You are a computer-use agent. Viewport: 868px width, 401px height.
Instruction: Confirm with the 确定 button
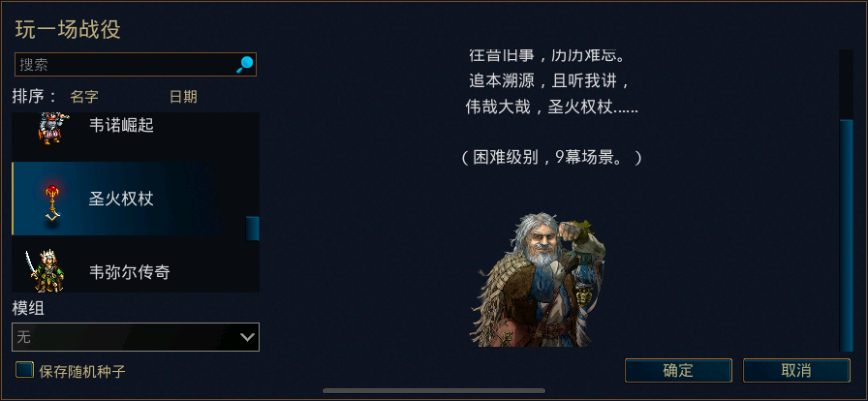678,370
